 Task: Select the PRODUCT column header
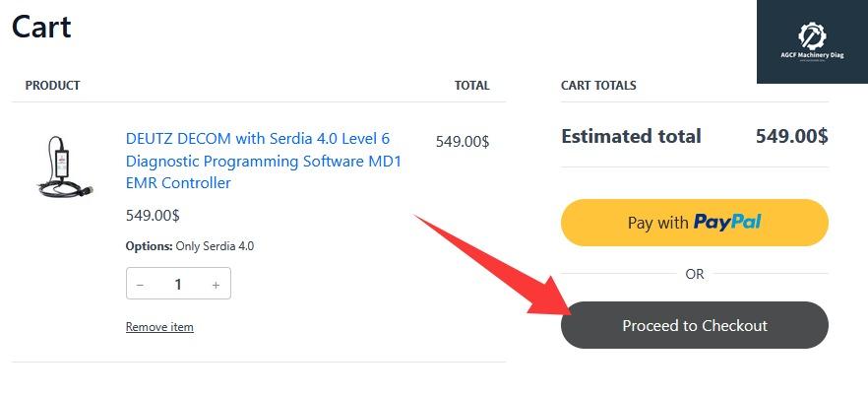pos(53,86)
